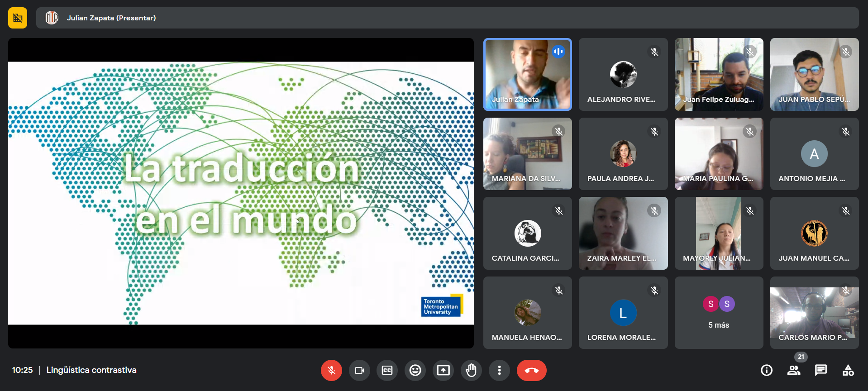Select Juan Felipe Zuluag... video tile
The image size is (868, 391).
719,75
